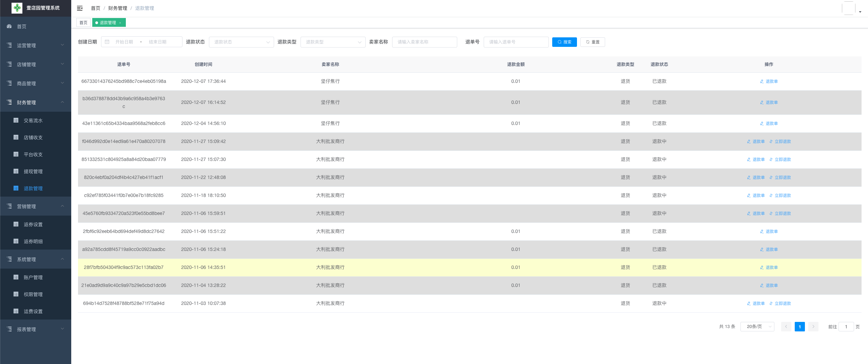This screenshot has width=868, height=364.
Task: Open 首页 in the sidebar
Action: pos(36,26)
